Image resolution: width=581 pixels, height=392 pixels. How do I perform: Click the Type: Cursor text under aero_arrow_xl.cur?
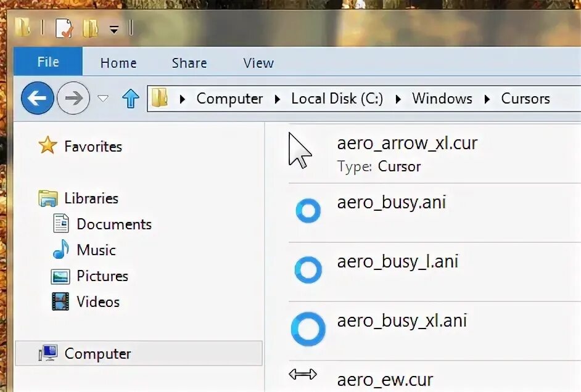click(x=379, y=167)
